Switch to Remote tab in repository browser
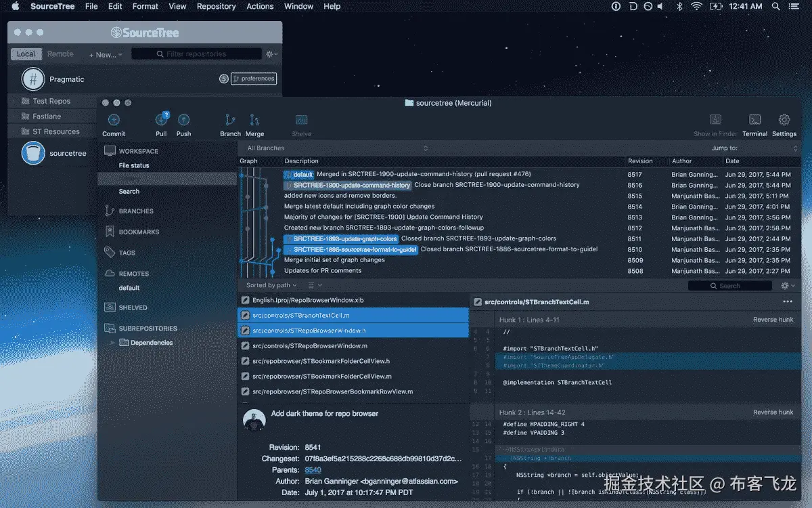The height and width of the screenshot is (508, 812). pos(60,54)
